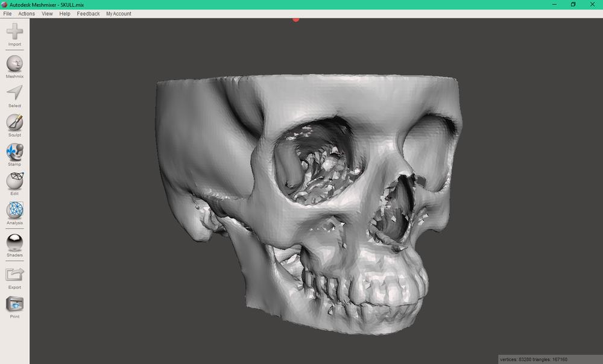Open the Actions menu

[x=27, y=13]
